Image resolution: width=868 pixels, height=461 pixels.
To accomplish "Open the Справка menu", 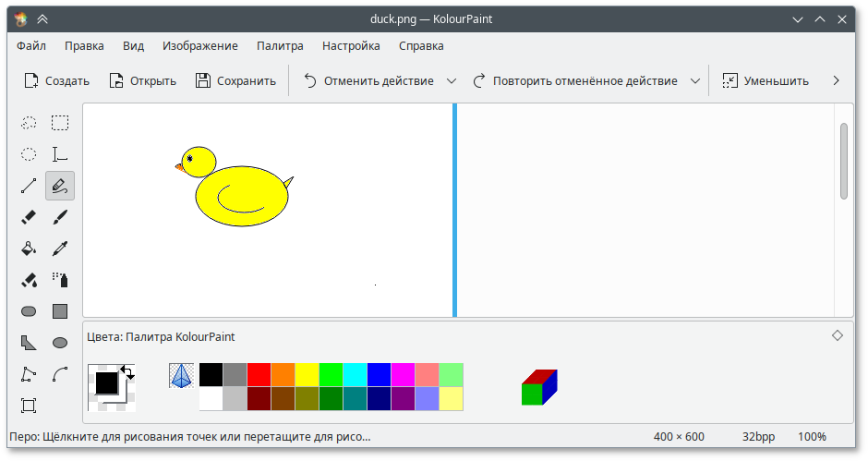I will (x=421, y=46).
